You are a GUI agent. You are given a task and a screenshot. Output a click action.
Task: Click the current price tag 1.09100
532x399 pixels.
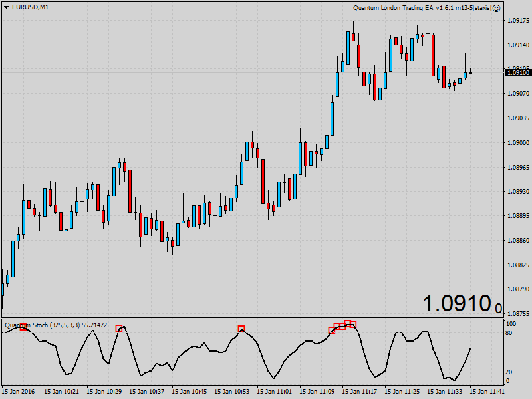tap(518, 73)
